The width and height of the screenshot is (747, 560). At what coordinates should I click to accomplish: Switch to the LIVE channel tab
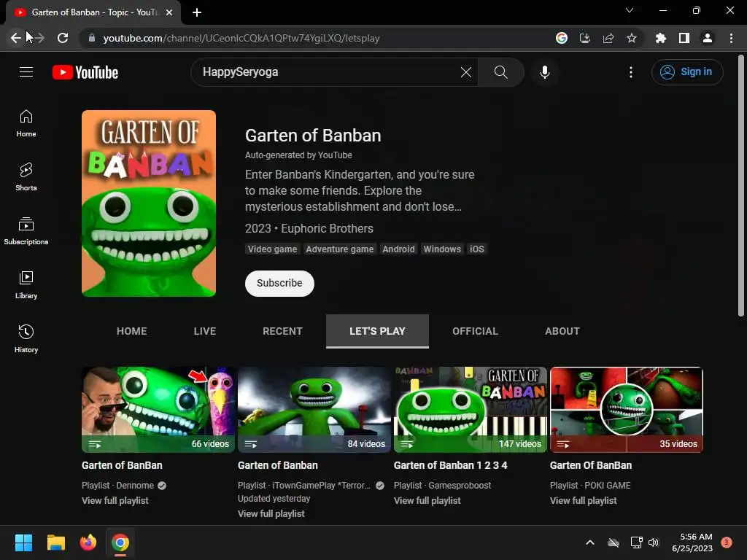(205, 331)
